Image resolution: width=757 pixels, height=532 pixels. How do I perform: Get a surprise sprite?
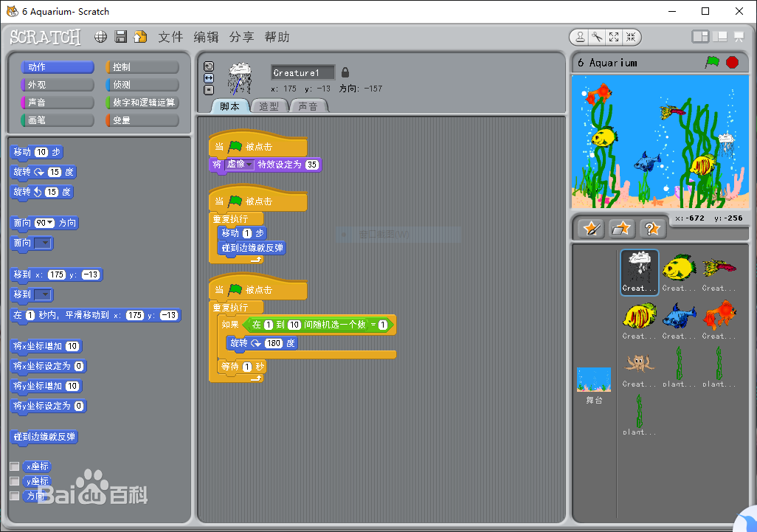pos(652,228)
